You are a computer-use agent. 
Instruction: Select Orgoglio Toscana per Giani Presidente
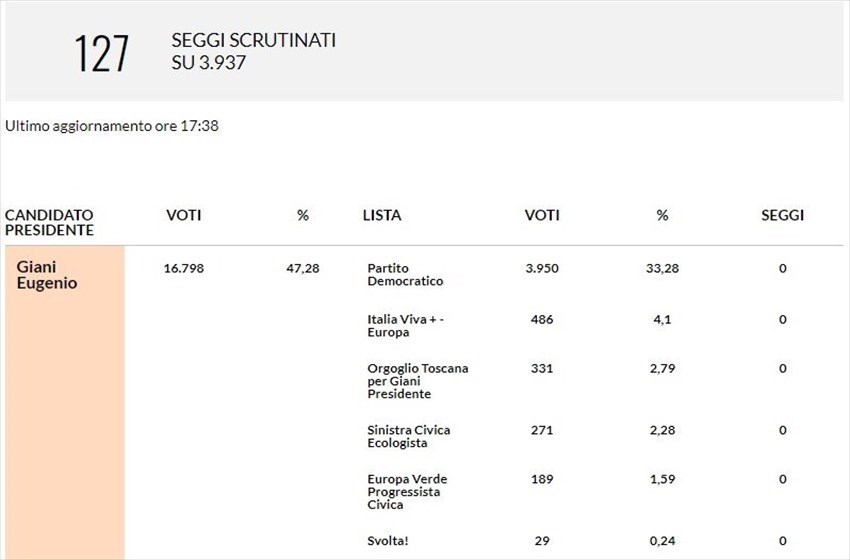(x=417, y=381)
